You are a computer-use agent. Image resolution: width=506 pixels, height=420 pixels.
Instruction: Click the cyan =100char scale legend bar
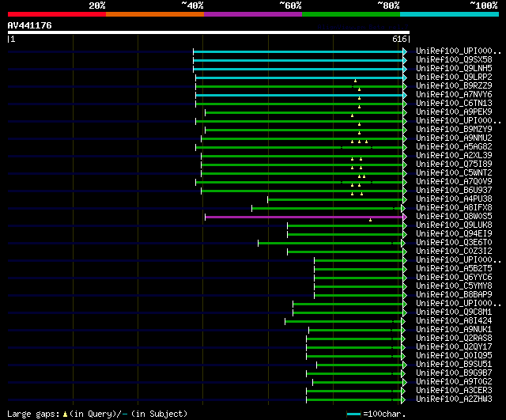coord(353,414)
